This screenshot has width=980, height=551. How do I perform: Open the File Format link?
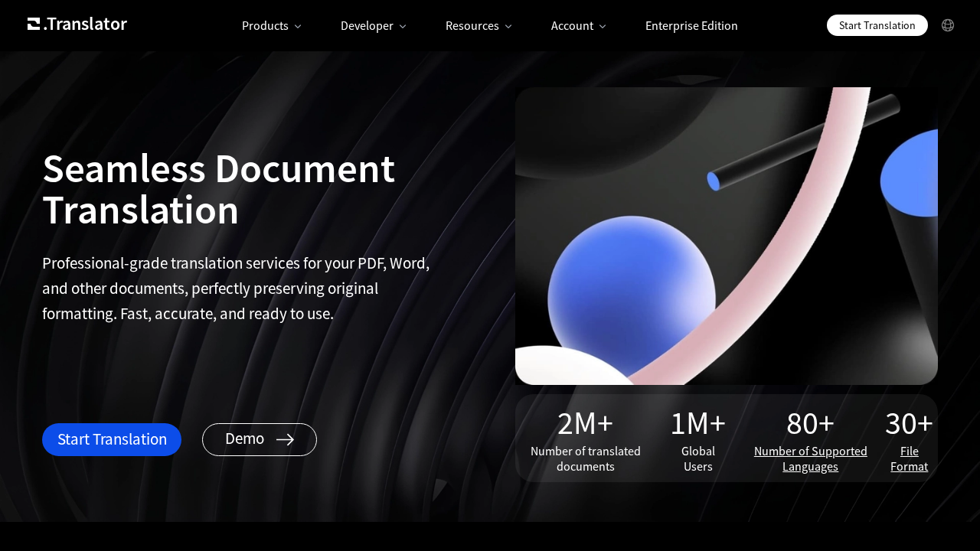(x=909, y=458)
